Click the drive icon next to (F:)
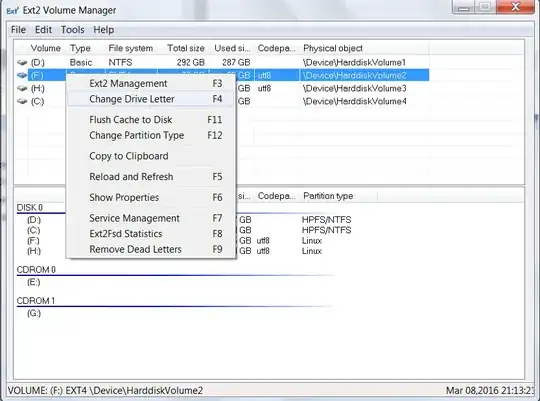Viewport: 540px width, 401px height. point(22,75)
